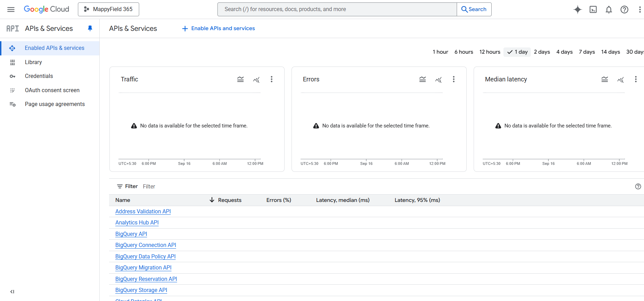This screenshot has height=301, width=644.
Task: Open the Gemini AI sparkle assistant
Action: (578, 9)
